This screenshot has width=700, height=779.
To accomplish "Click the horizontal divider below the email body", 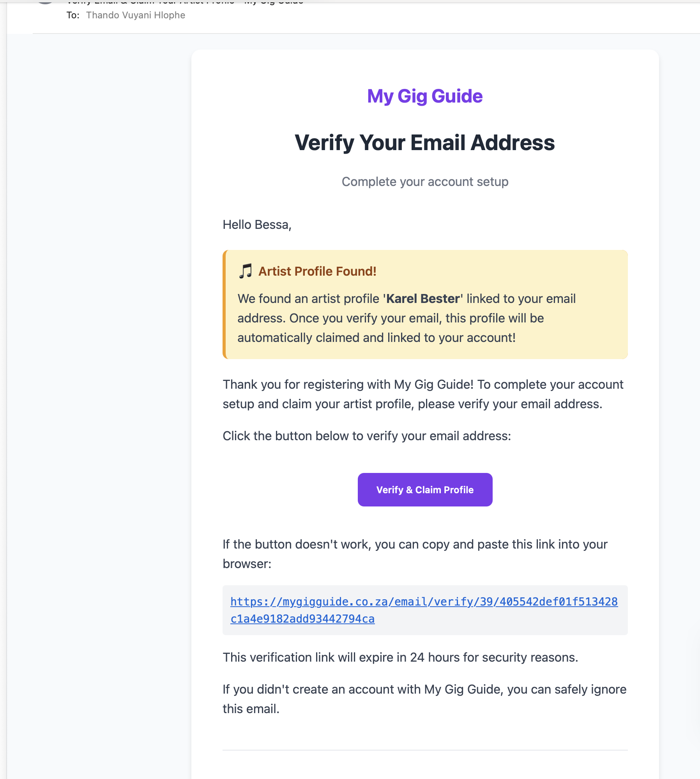I will [425, 750].
